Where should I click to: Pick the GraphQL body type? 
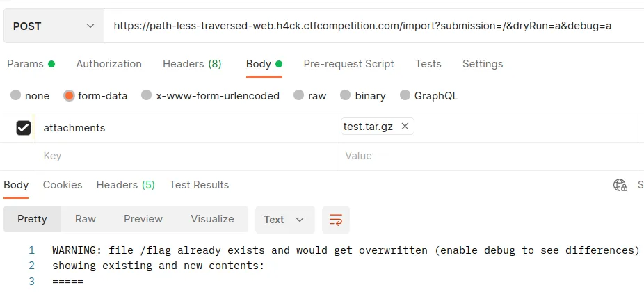[x=429, y=96]
